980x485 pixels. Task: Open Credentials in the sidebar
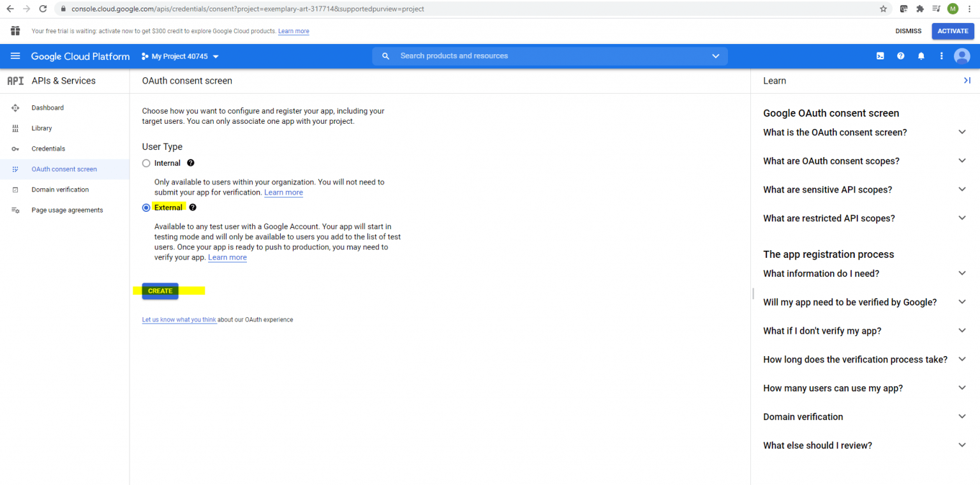click(64, 149)
